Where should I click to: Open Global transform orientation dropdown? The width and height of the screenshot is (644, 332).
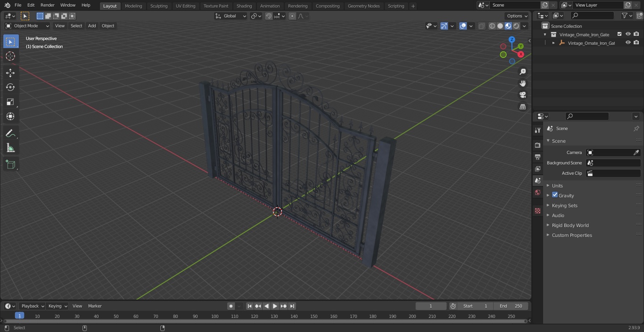(231, 16)
